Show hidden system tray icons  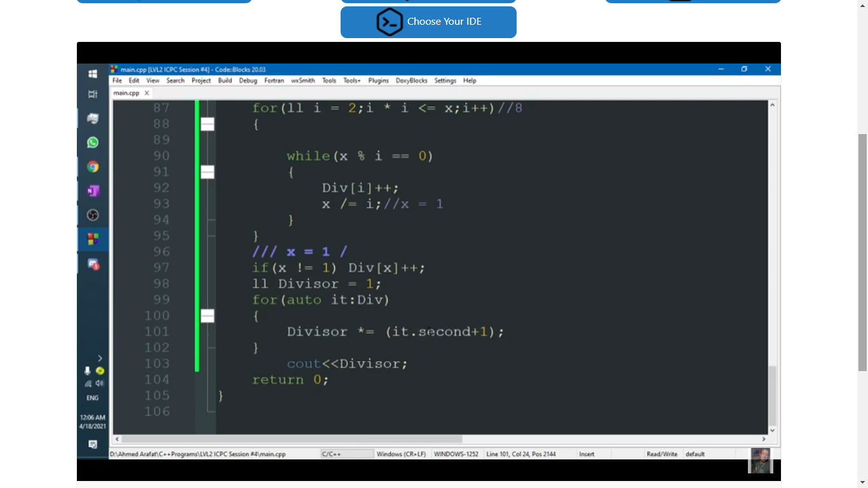[x=100, y=358]
